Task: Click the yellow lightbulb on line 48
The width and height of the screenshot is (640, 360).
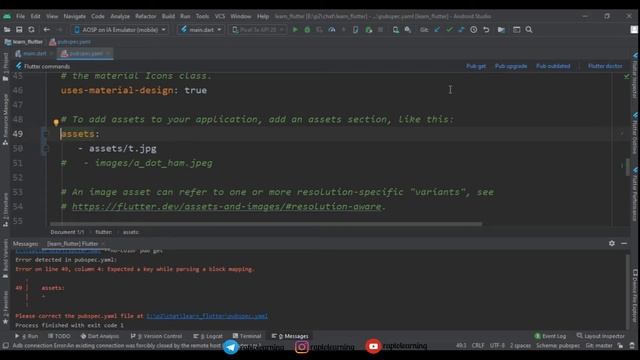Action: pos(56,122)
